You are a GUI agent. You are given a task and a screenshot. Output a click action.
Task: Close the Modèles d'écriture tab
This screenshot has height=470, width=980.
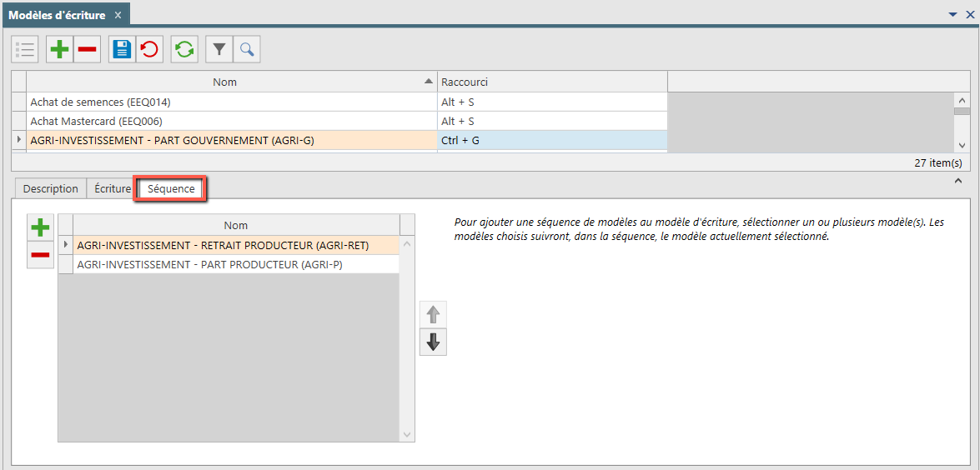click(118, 14)
